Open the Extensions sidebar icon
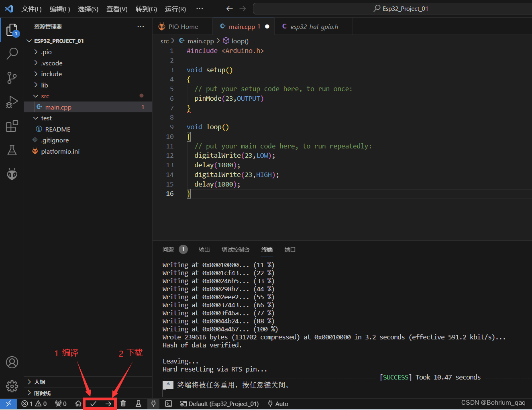The height and width of the screenshot is (410, 532). point(12,126)
